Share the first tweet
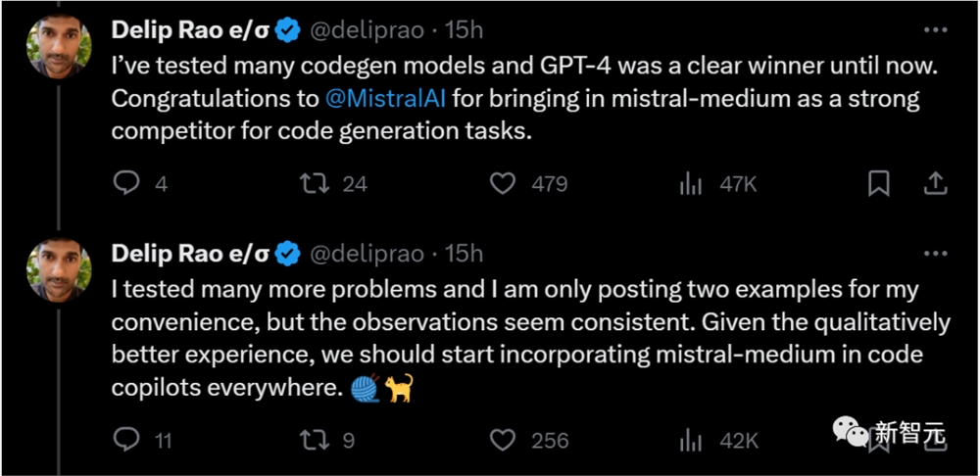This screenshot has height=476, width=980. (935, 183)
